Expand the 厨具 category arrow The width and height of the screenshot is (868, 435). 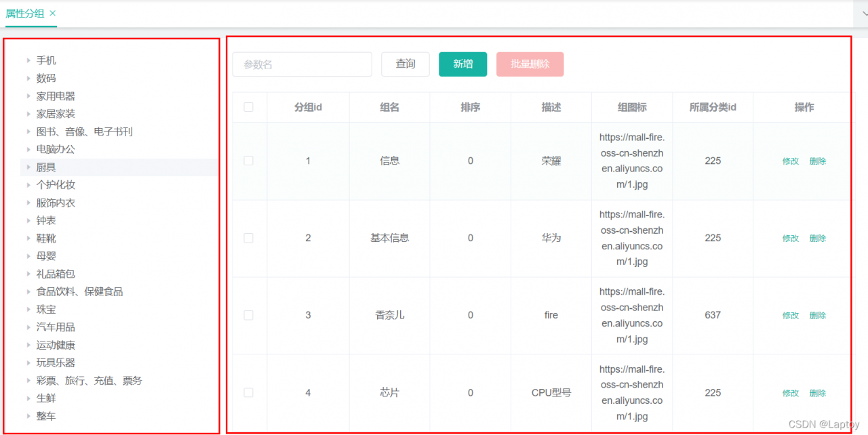coord(28,167)
